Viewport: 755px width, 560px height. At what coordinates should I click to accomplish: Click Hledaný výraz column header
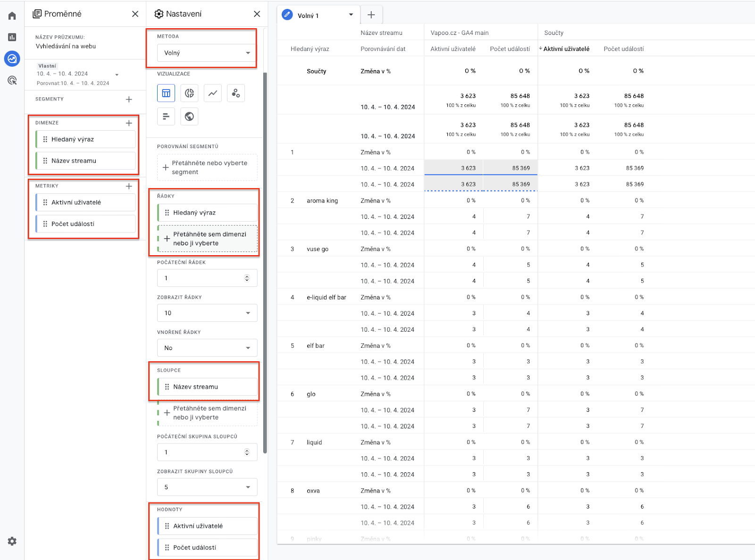pyautogui.click(x=310, y=49)
